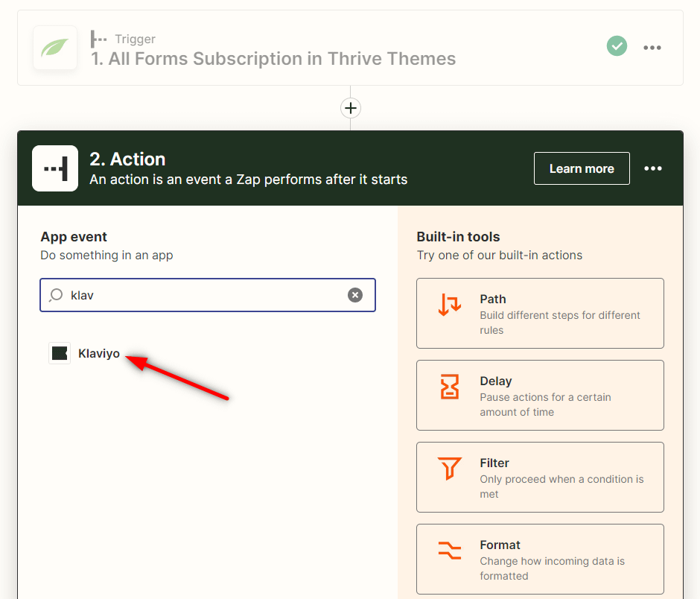
Task: Click the Zapier action step icon
Action: point(55,168)
